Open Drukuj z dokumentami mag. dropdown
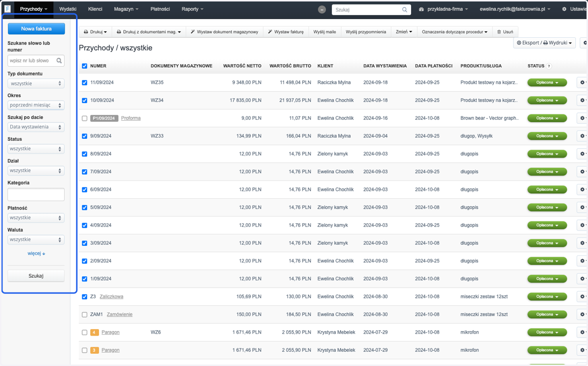Image resolution: width=588 pixels, height=366 pixels. tap(148, 32)
